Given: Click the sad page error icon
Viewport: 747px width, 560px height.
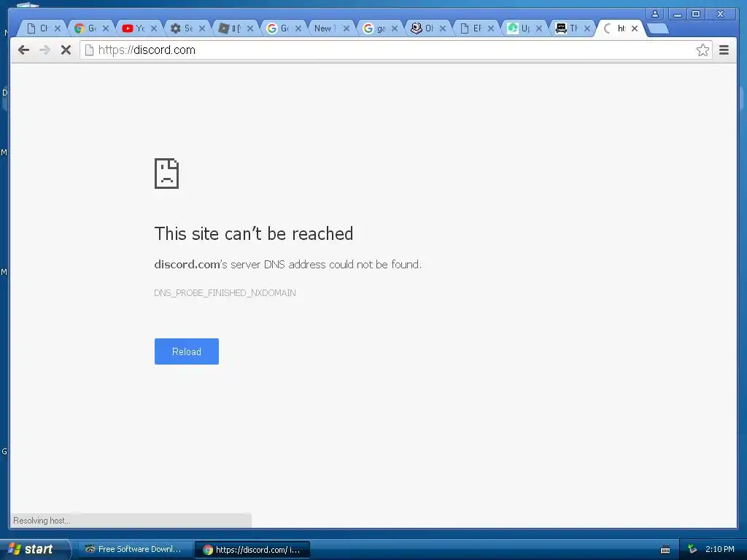Looking at the screenshot, I should pos(167,174).
